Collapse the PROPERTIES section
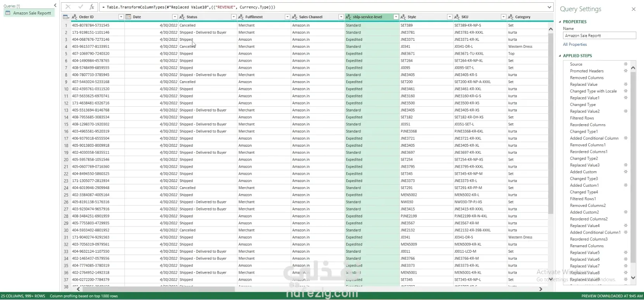 pos(560,22)
